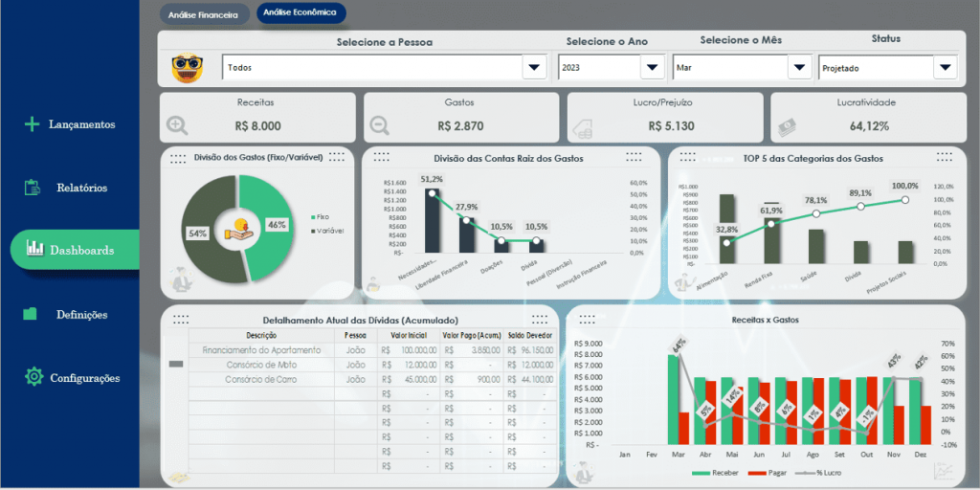Open Lançamentos in the sidebar
The height and width of the screenshot is (490, 980).
[x=82, y=124]
